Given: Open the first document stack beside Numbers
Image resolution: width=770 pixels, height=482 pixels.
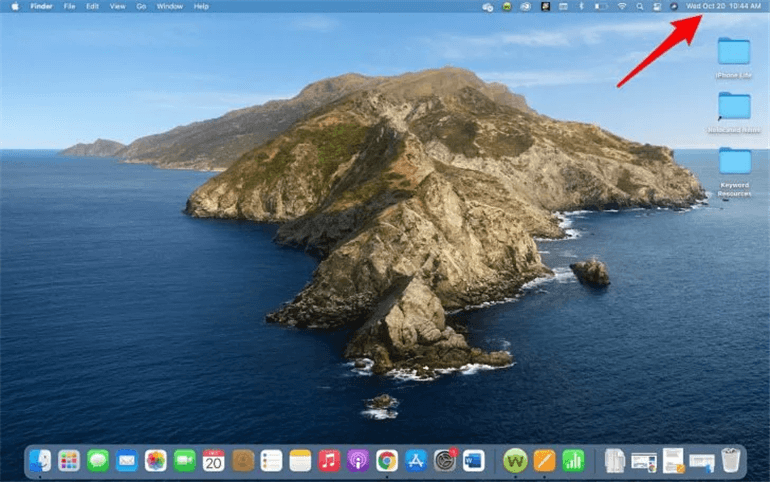Looking at the screenshot, I should (x=614, y=461).
